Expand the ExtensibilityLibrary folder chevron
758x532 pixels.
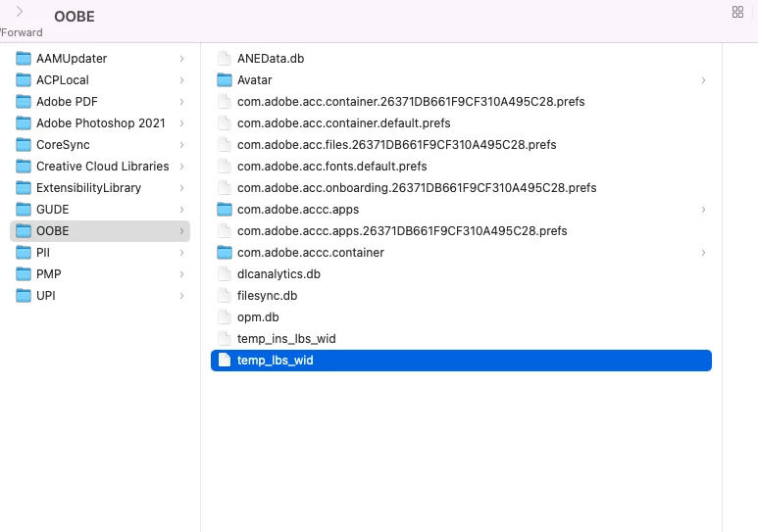coord(181,188)
